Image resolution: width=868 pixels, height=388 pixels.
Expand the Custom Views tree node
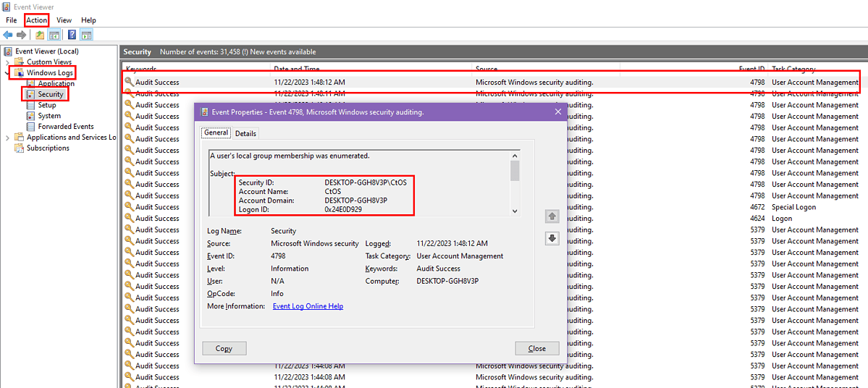click(x=7, y=62)
